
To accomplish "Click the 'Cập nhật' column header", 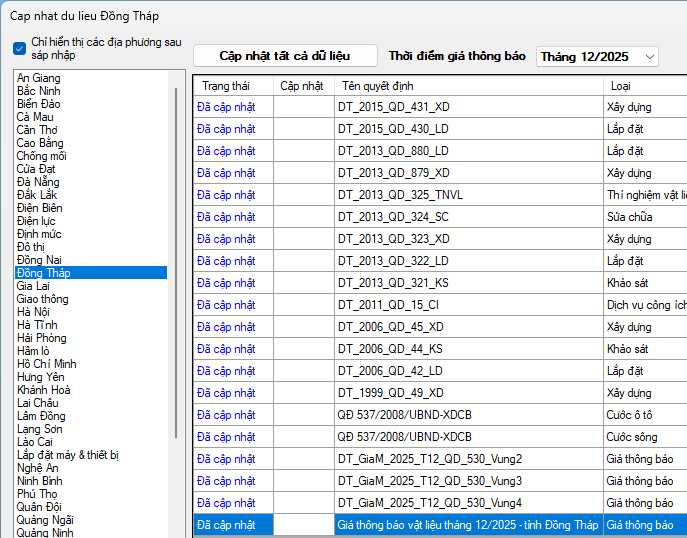I will click(x=302, y=86).
